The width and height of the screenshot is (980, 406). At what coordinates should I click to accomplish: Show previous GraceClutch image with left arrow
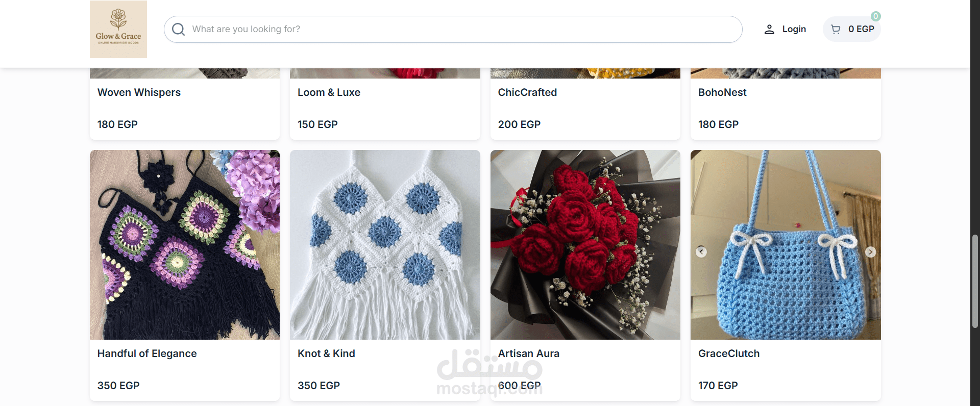[x=701, y=252]
